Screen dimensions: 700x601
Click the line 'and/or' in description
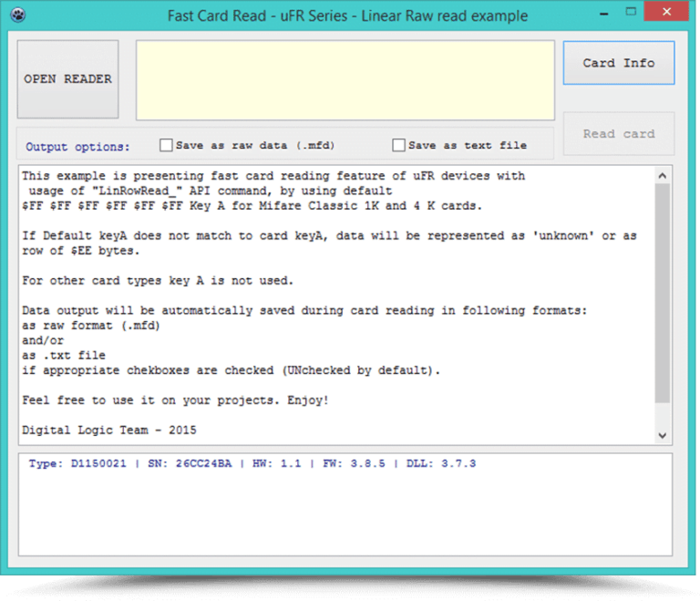coord(43,340)
